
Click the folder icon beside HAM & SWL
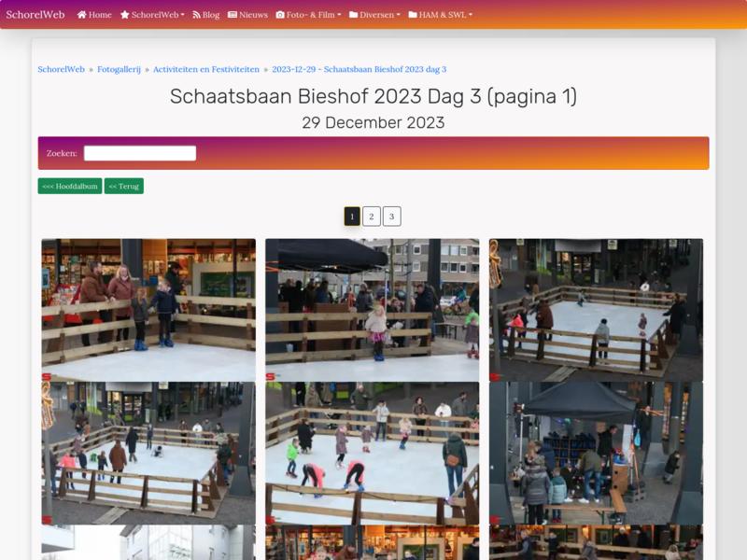coord(413,15)
